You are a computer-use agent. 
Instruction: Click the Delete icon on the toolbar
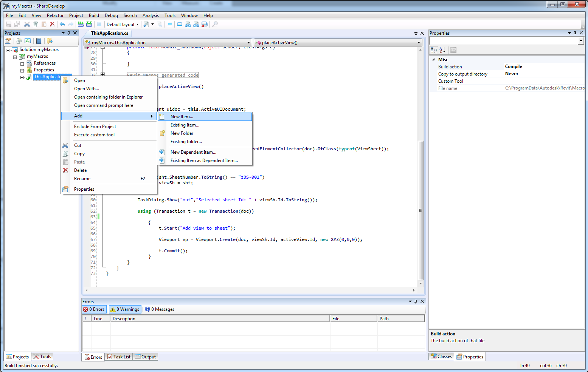pyautogui.click(x=52, y=24)
